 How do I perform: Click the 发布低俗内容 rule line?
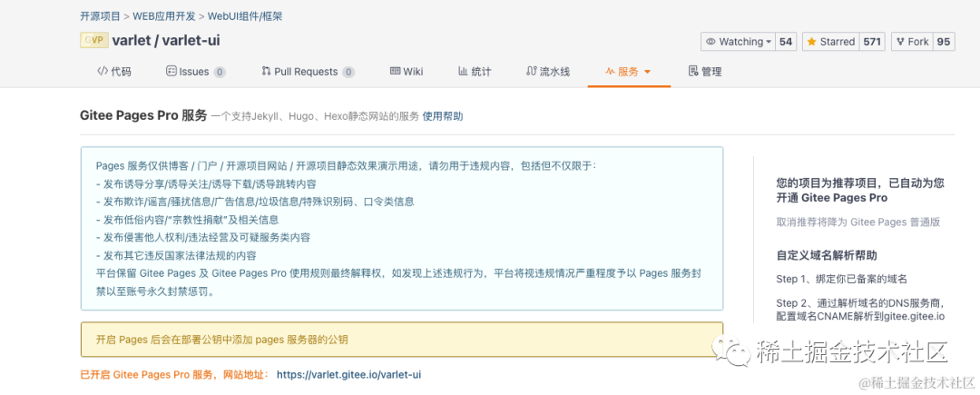[188, 220]
